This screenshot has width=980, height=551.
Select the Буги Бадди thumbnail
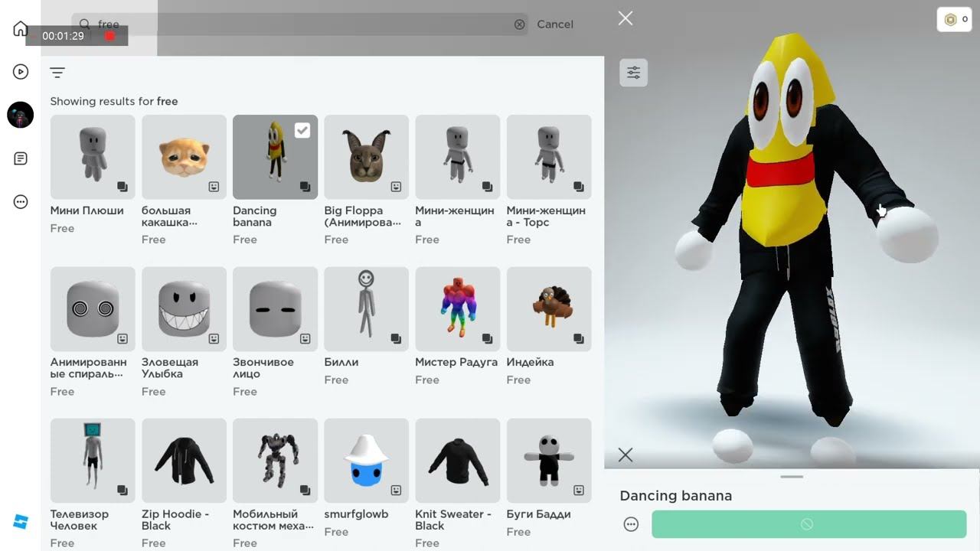click(x=549, y=461)
